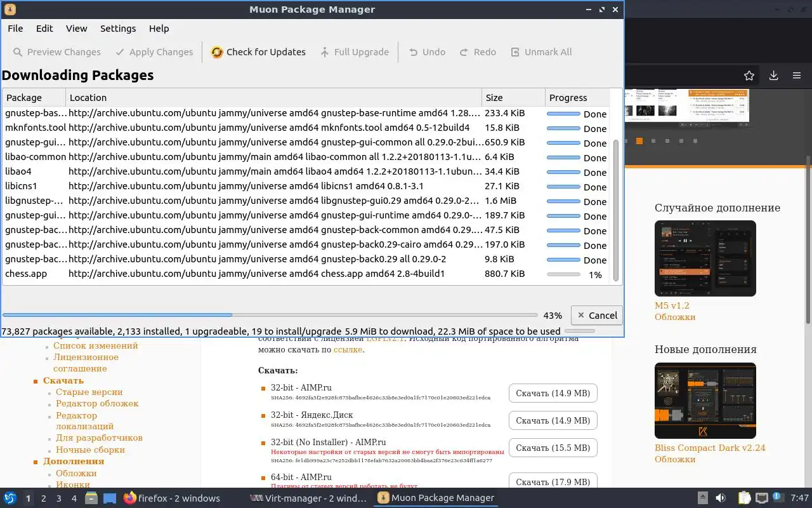Image resolution: width=812 pixels, height=508 pixels.
Task: Select the mknfonts.tool package row
Action: [x=306, y=128]
